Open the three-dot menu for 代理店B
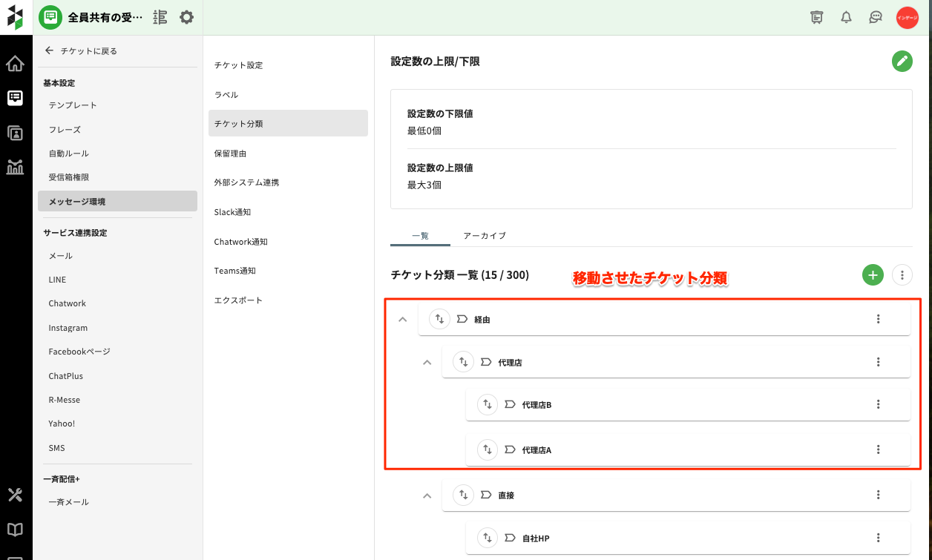 [x=878, y=404]
